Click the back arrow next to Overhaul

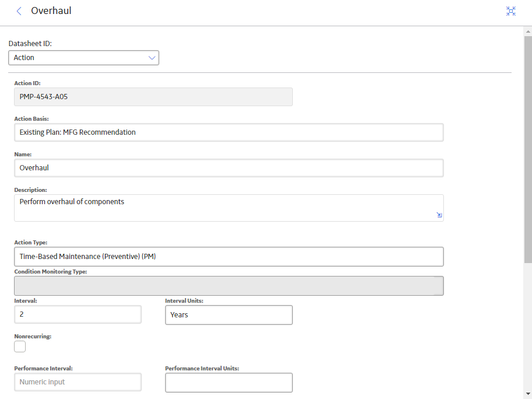(x=19, y=11)
